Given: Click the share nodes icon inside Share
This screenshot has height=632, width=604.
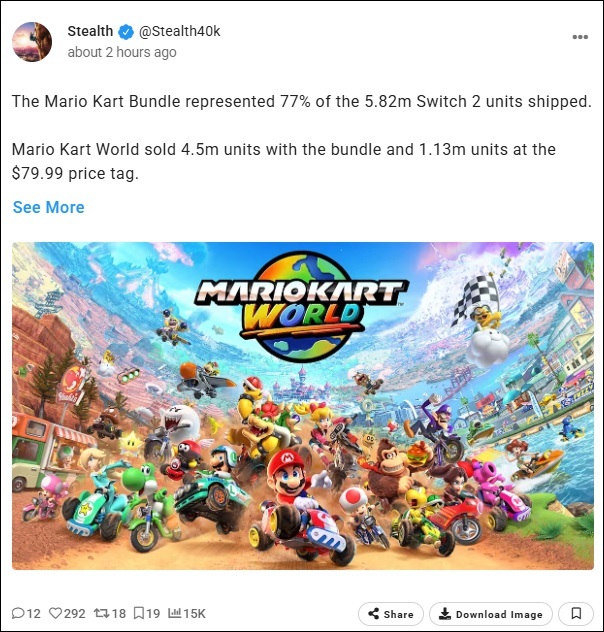Looking at the screenshot, I should (x=374, y=614).
